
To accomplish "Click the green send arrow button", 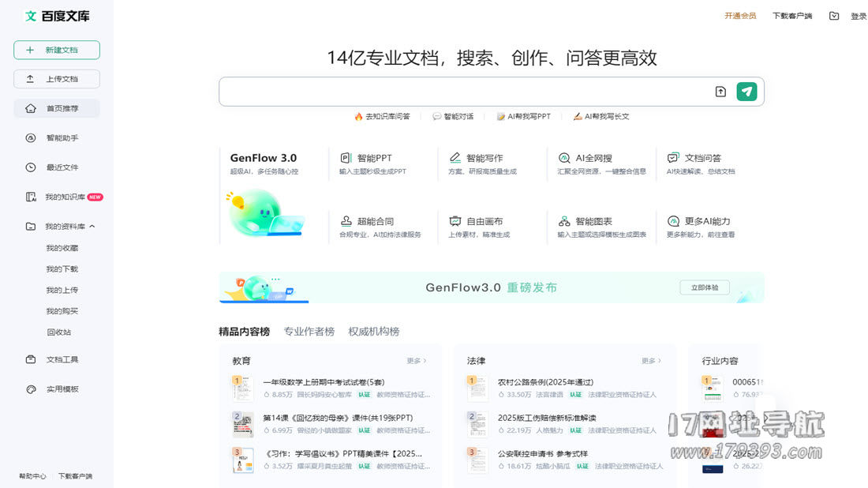I will [746, 92].
